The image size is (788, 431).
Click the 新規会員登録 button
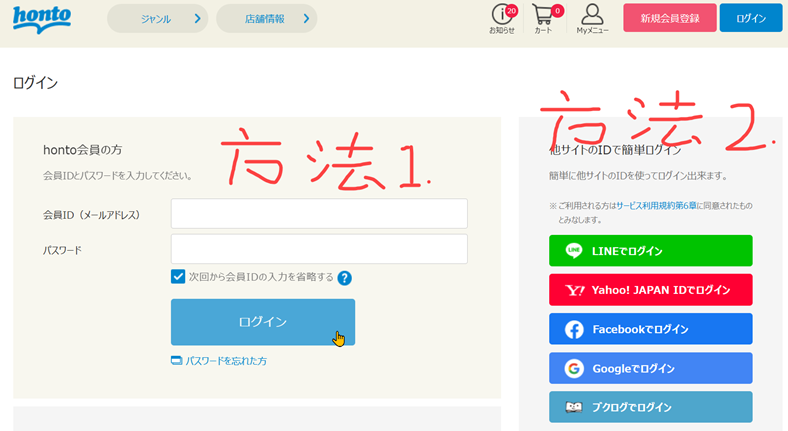[x=669, y=18]
